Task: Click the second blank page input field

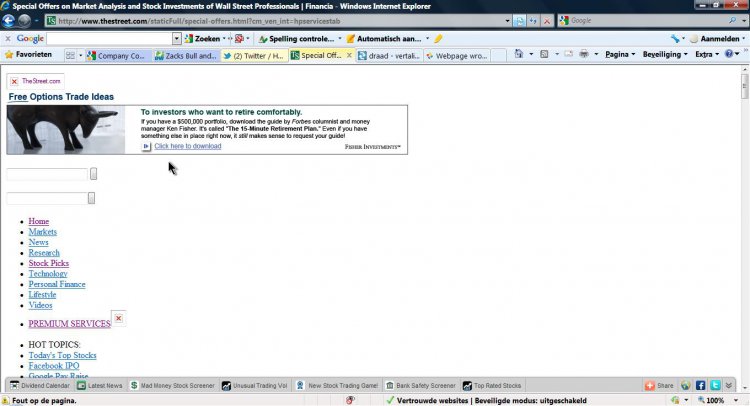Action: (x=47, y=198)
